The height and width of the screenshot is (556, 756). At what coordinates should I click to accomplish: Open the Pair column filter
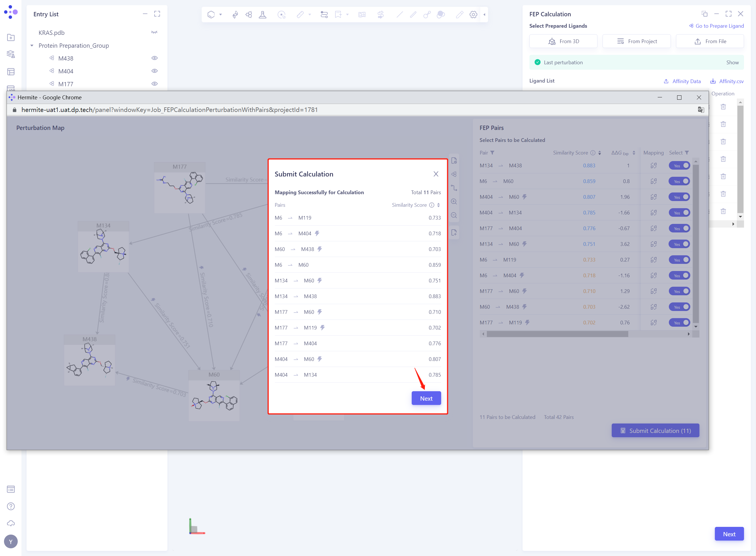[492, 153]
